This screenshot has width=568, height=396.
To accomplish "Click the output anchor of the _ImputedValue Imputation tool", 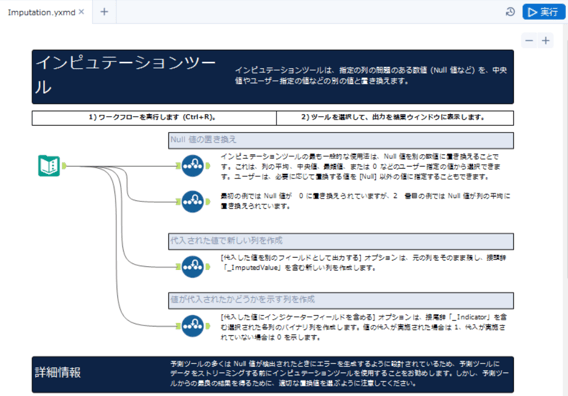I will coord(208,267).
